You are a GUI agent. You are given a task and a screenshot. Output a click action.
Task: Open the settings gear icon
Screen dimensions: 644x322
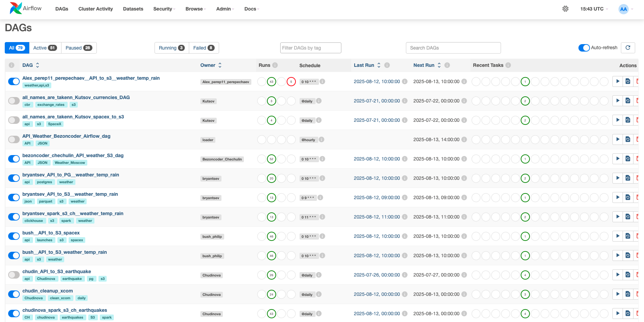click(566, 9)
